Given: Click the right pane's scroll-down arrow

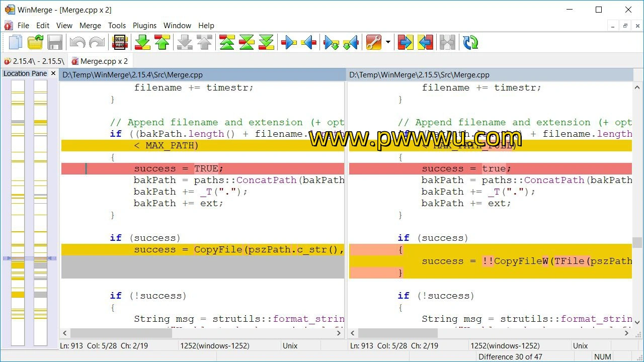Looking at the screenshot, I should click(637, 322).
